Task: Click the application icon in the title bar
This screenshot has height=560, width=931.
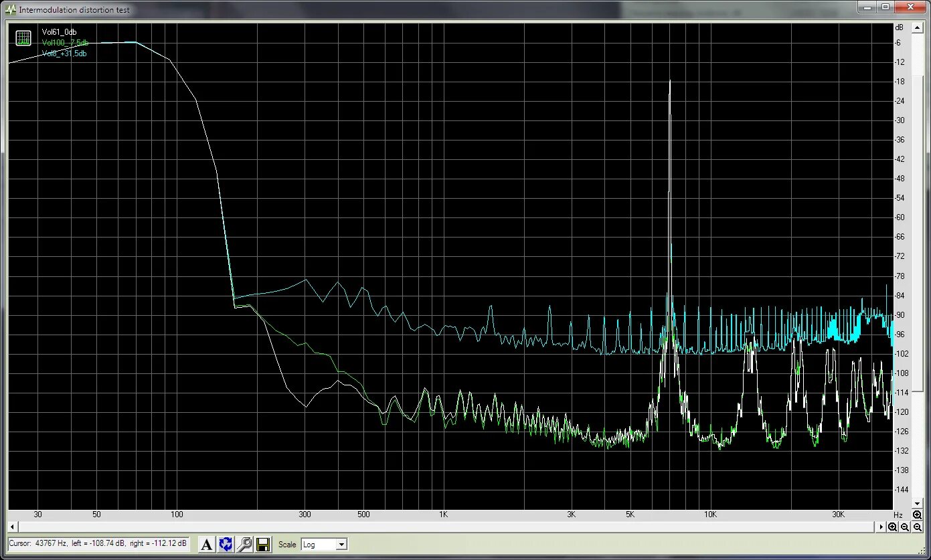Action: click(10, 9)
